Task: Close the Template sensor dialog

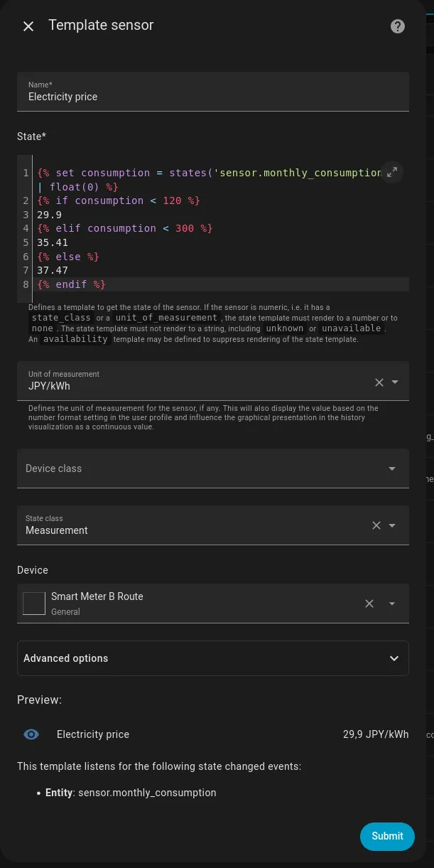Action: point(28,26)
